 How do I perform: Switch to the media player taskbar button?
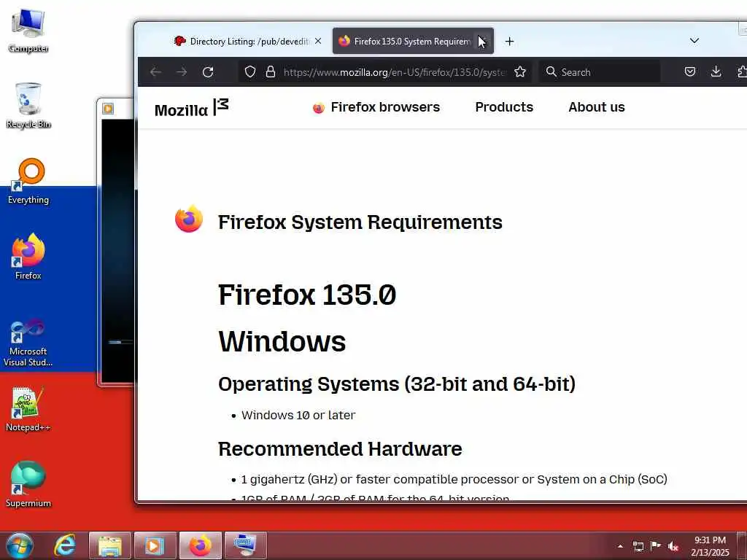coord(155,545)
